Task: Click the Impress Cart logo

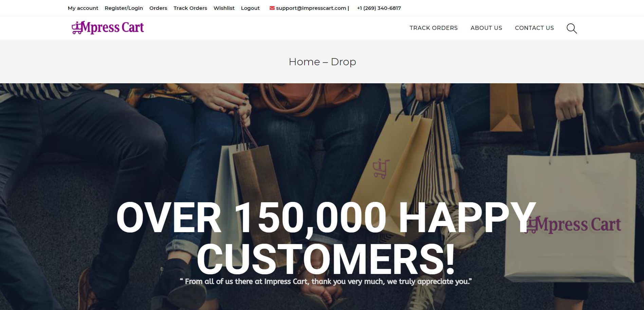Action: (108, 28)
